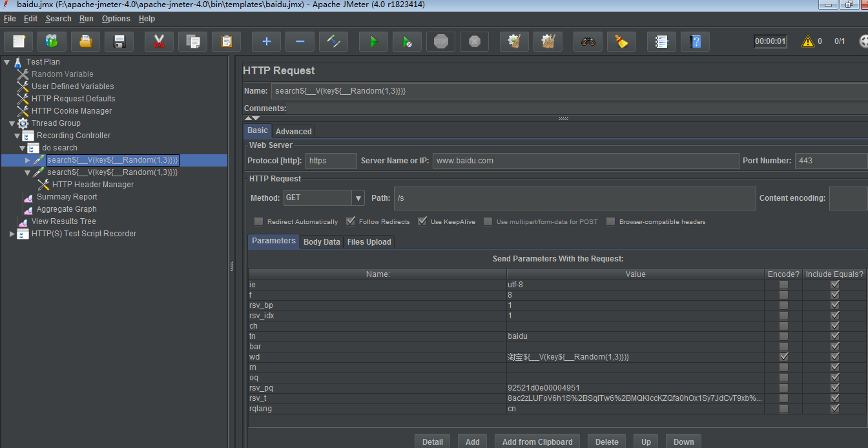This screenshot has height=448, width=868.
Task: Click the Start test green arrow icon
Action: pos(373,42)
